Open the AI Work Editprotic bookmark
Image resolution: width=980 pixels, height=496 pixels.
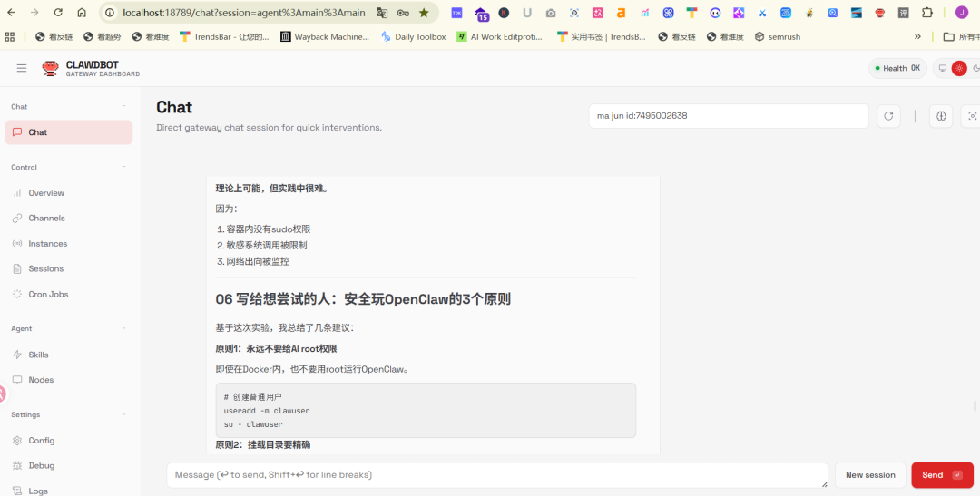click(500, 37)
